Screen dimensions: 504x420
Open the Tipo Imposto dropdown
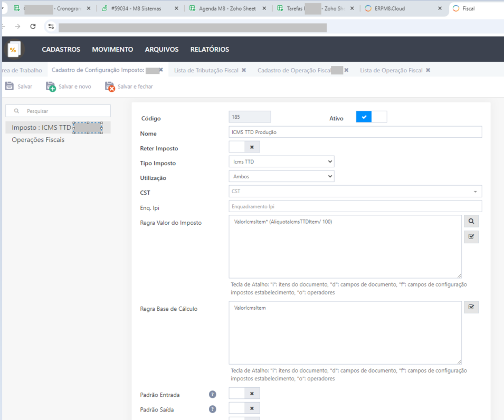[x=282, y=161]
